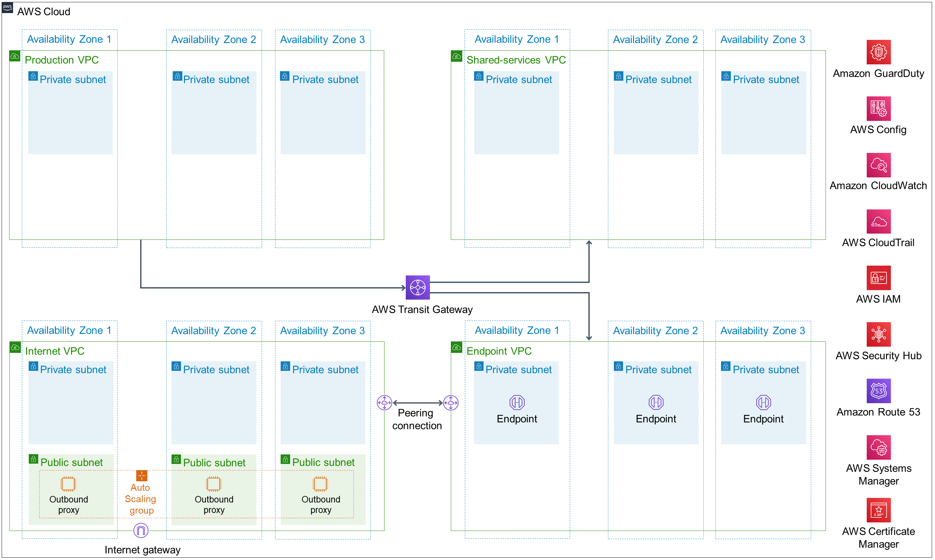This screenshot has width=935, height=560.
Task: Select the AWS Security Hub icon
Action: (x=878, y=334)
